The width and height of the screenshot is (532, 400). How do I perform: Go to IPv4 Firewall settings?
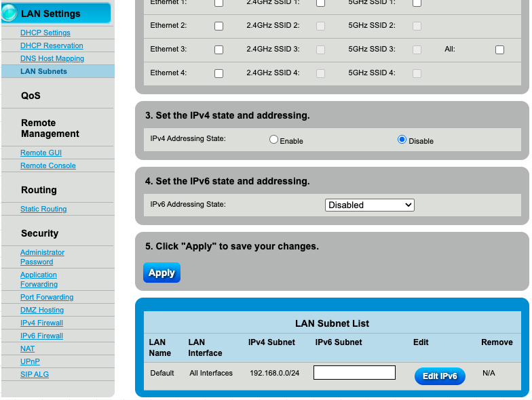point(41,323)
